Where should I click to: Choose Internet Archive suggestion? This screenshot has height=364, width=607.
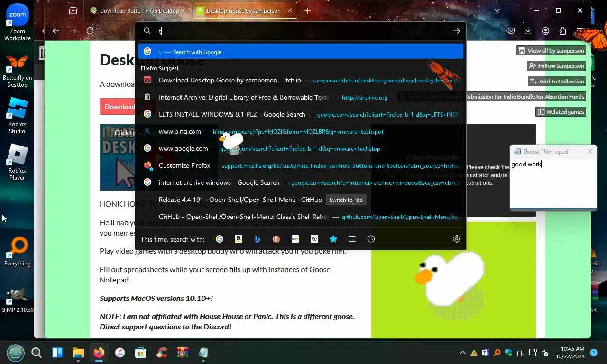tap(301, 97)
